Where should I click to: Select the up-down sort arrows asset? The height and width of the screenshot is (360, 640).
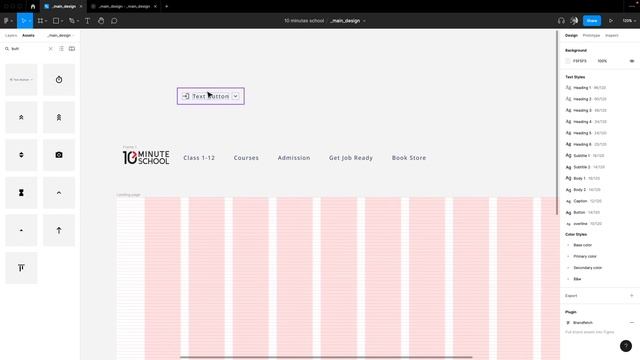(x=21, y=155)
